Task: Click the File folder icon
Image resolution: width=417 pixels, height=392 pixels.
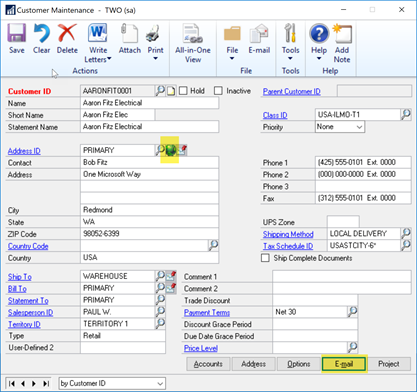Action: (232, 33)
